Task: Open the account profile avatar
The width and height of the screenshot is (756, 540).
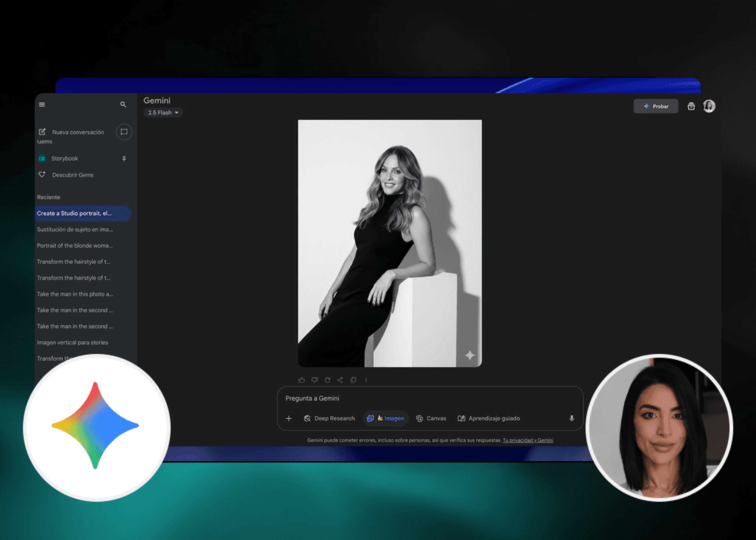Action: coord(709,106)
